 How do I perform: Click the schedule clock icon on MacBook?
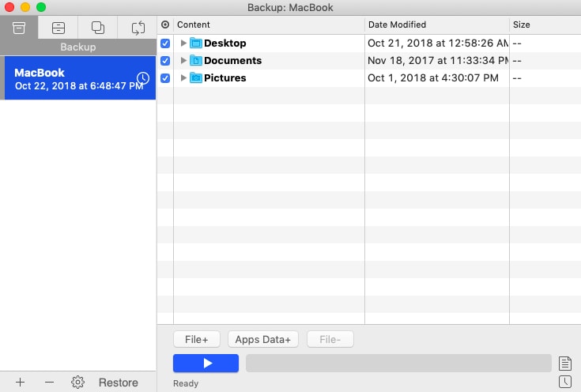(143, 78)
